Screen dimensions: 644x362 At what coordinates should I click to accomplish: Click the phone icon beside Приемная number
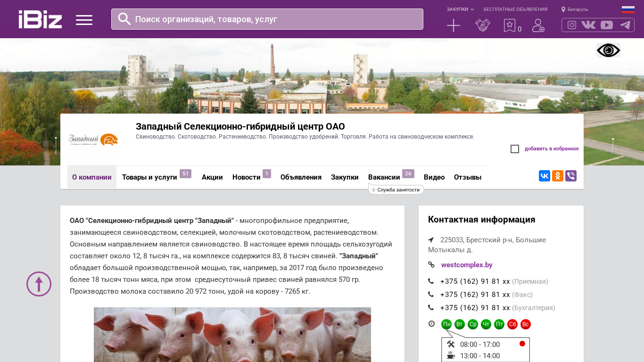click(x=431, y=281)
